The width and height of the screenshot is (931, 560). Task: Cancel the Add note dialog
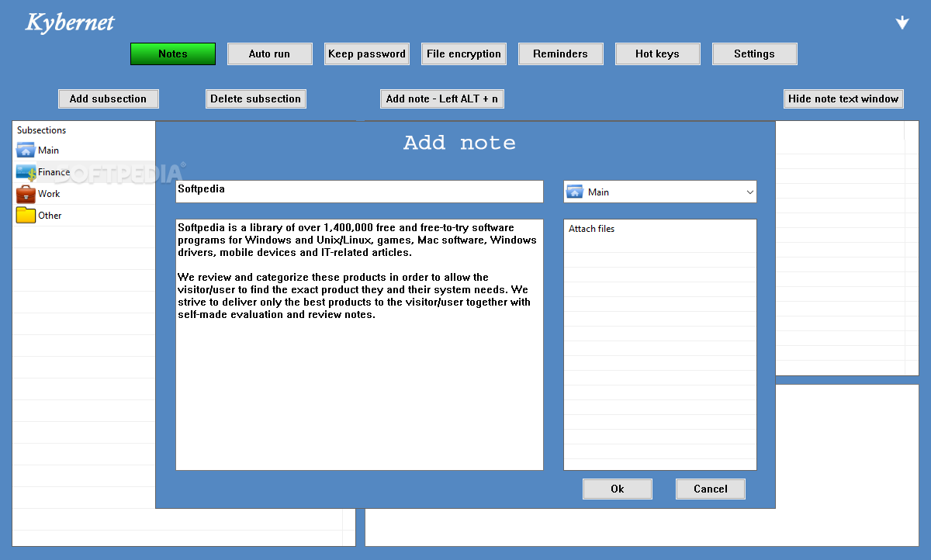[x=711, y=489]
